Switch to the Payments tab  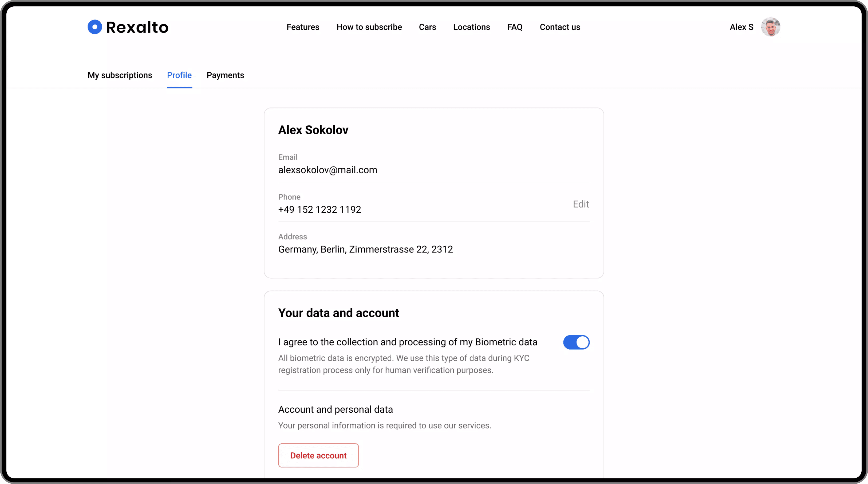click(225, 75)
